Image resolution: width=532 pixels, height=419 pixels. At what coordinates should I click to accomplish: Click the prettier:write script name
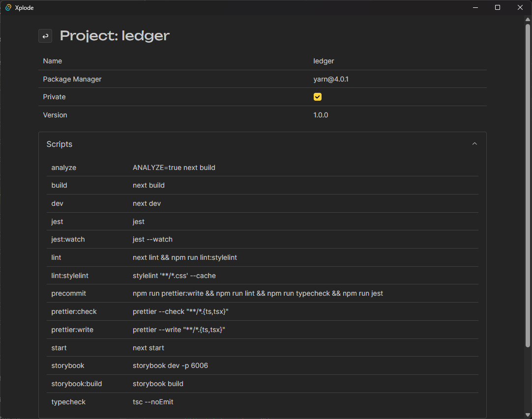tap(72, 330)
